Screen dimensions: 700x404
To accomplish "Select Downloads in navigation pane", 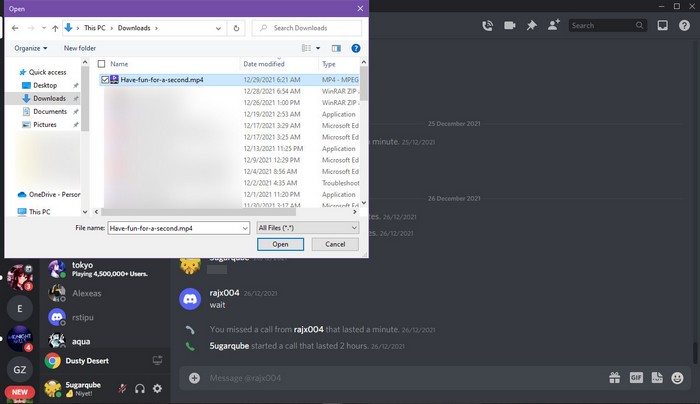I will [x=49, y=98].
